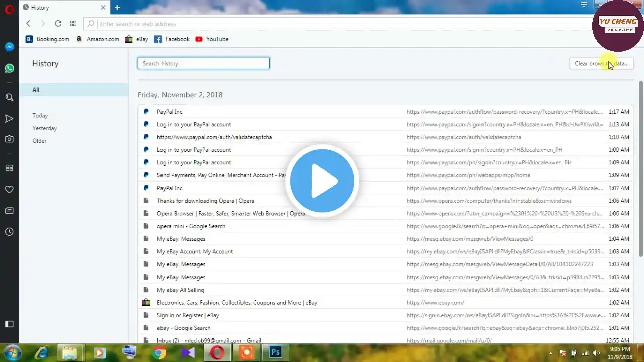Click the address bar field
Viewport: 644px width, 362px height.
coord(337,24)
